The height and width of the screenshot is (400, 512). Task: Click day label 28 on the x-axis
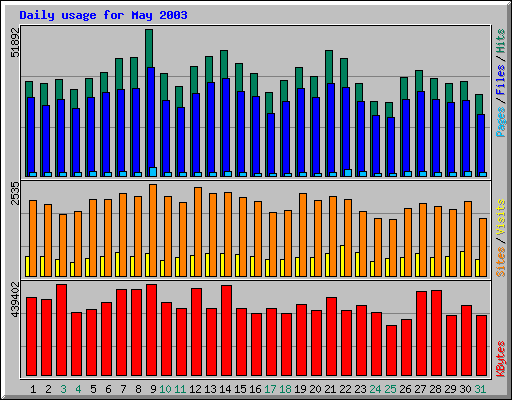point(435,389)
